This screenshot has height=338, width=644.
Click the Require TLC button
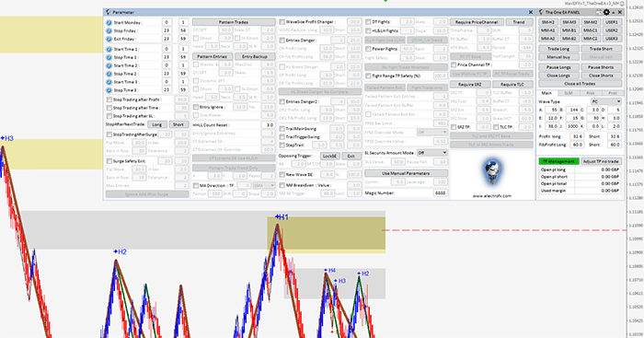coord(512,85)
